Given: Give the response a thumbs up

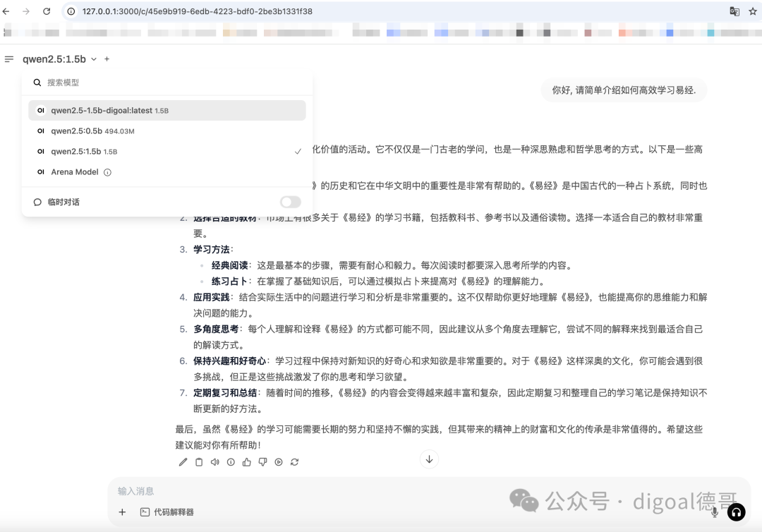Looking at the screenshot, I should tap(247, 462).
